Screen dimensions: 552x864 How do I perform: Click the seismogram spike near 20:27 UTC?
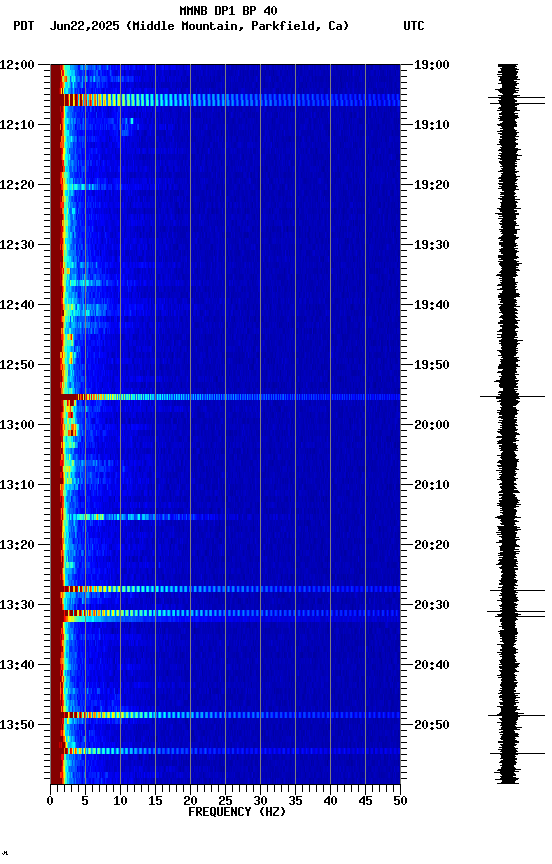[517, 591]
